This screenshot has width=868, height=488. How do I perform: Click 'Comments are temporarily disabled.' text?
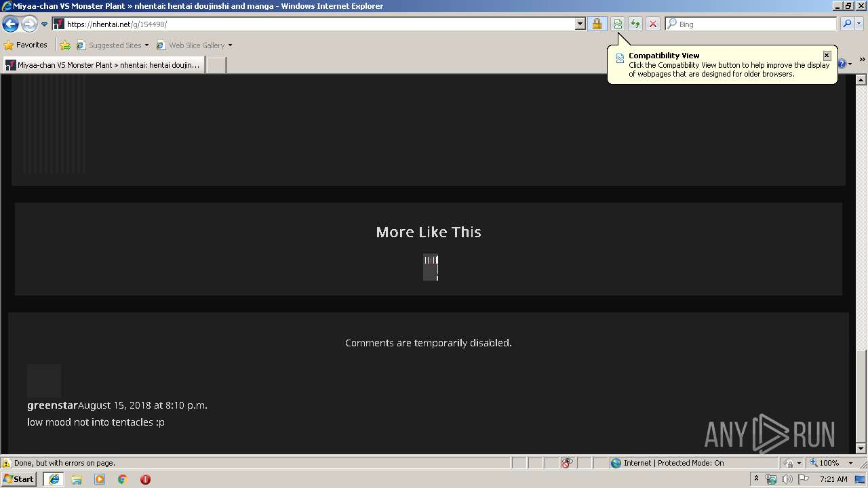click(429, 343)
